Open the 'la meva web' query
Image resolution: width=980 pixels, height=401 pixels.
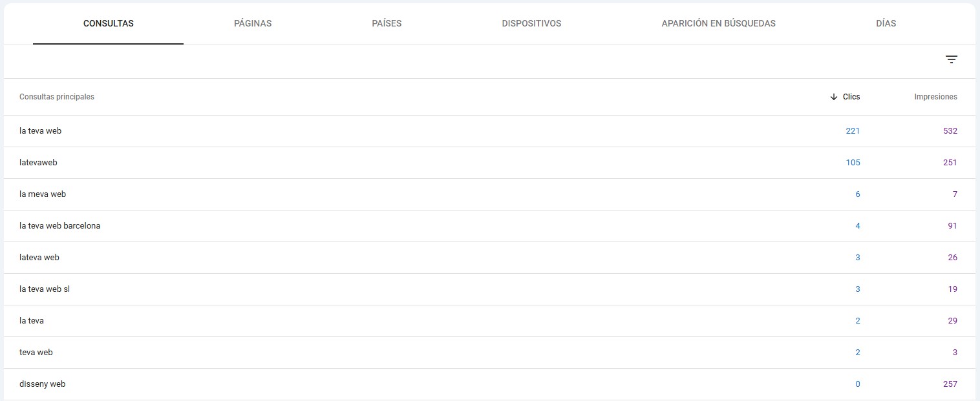43,194
